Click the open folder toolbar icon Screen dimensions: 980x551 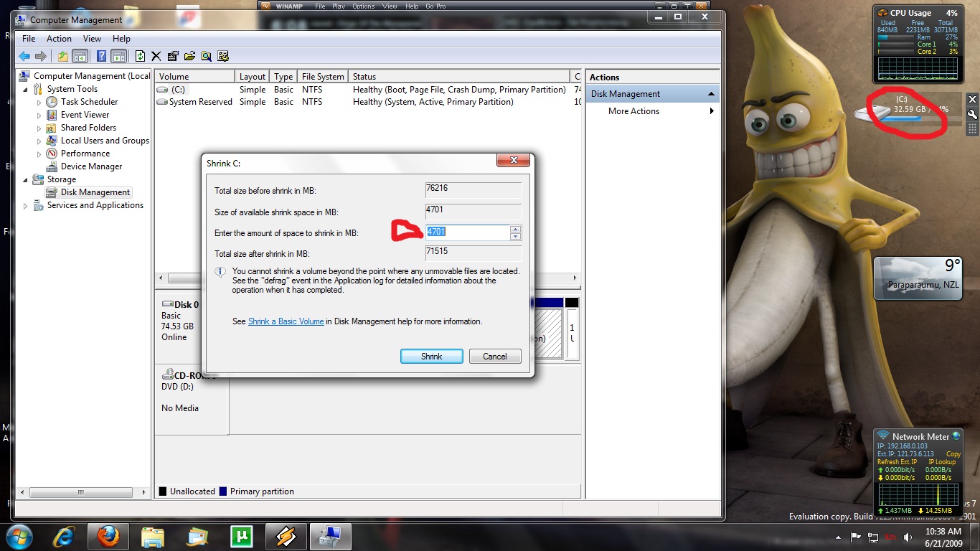pyautogui.click(x=189, y=56)
